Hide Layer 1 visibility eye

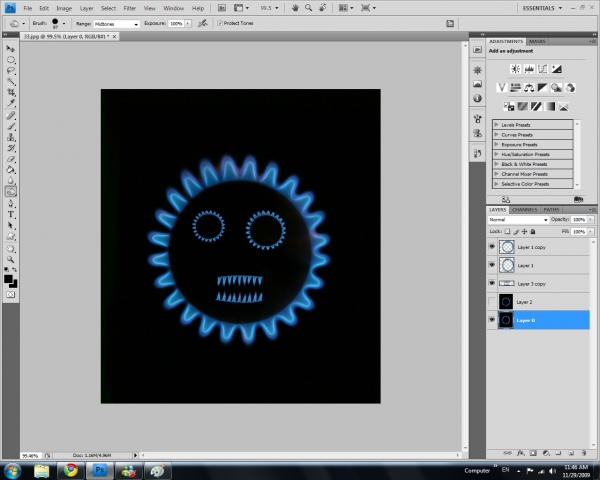(x=492, y=265)
